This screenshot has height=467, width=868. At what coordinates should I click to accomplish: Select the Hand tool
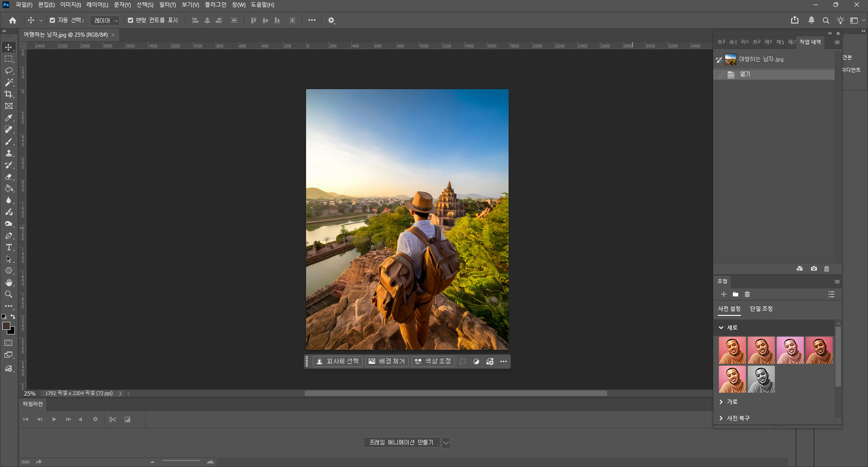click(x=9, y=282)
